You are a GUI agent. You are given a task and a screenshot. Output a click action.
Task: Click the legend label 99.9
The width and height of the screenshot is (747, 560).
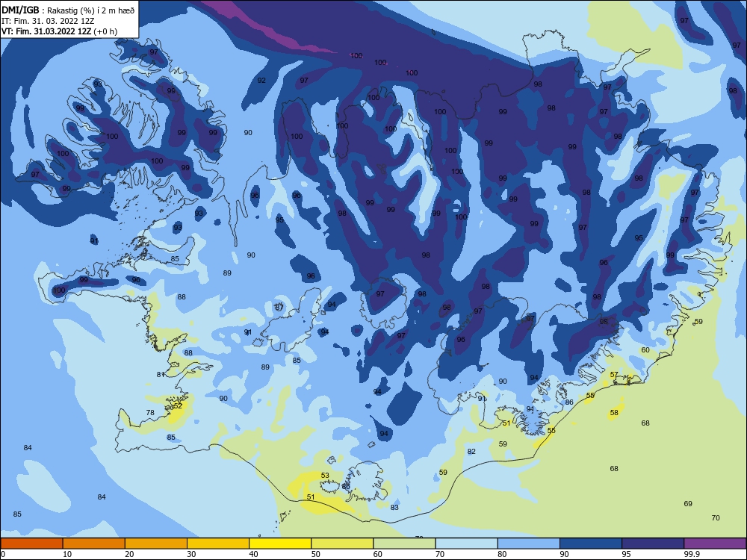[x=691, y=554]
